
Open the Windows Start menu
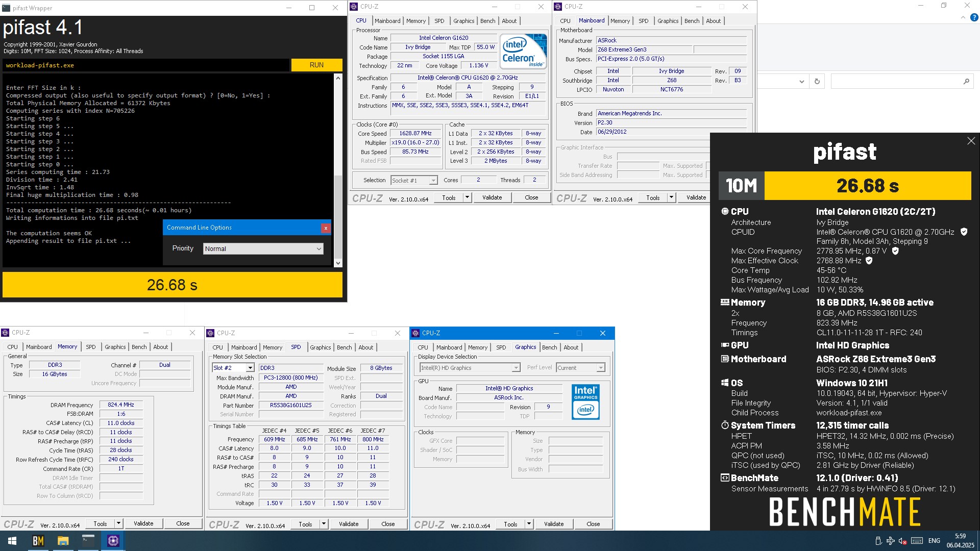pyautogui.click(x=12, y=541)
